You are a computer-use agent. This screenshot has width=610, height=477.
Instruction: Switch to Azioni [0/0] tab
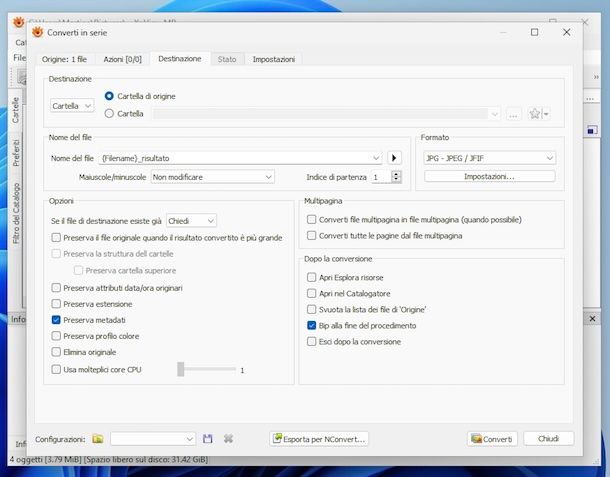123,59
